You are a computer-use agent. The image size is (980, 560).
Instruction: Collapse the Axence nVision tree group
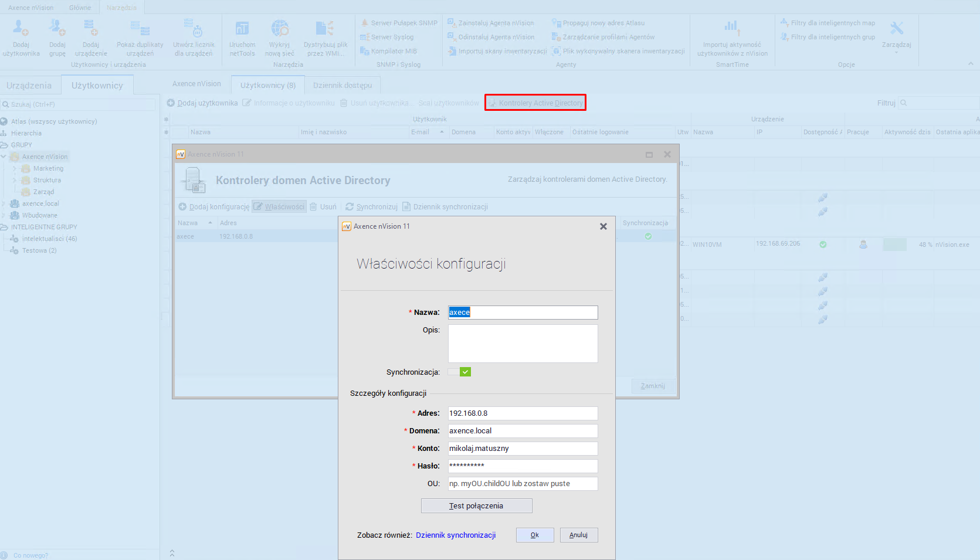tap(4, 157)
